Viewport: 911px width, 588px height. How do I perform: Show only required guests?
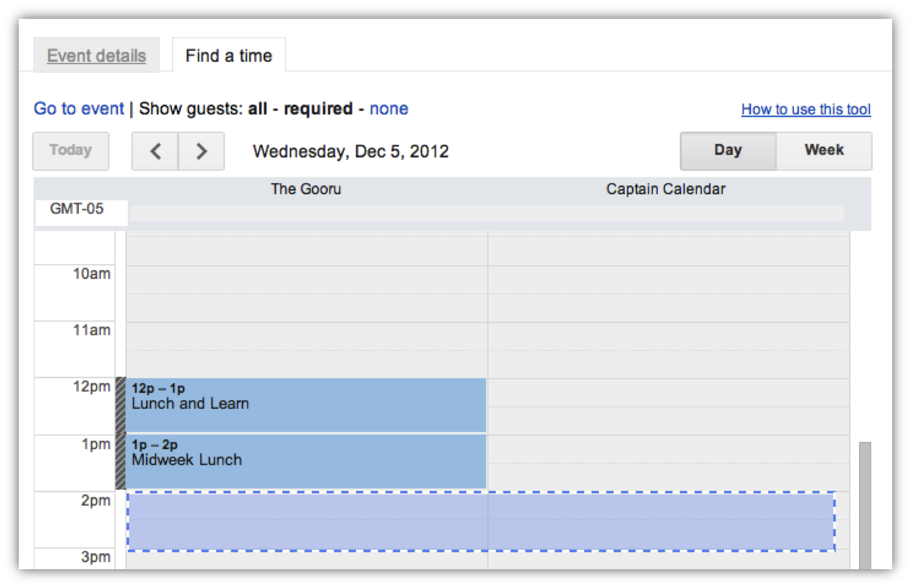[318, 108]
